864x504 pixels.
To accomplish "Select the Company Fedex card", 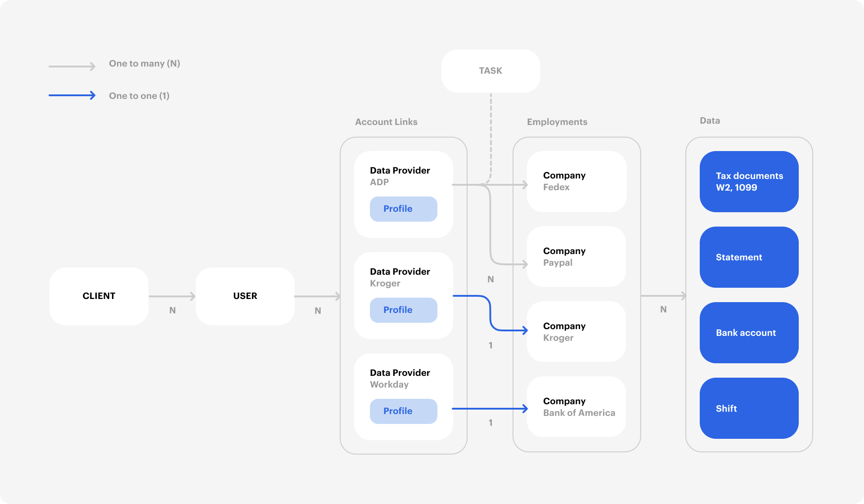I will point(576,181).
